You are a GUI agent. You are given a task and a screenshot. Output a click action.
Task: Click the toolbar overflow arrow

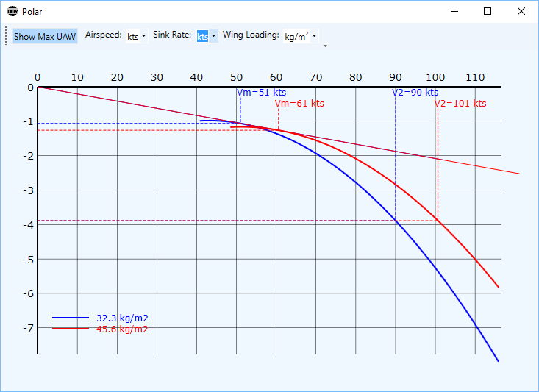(x=325, y=44)
